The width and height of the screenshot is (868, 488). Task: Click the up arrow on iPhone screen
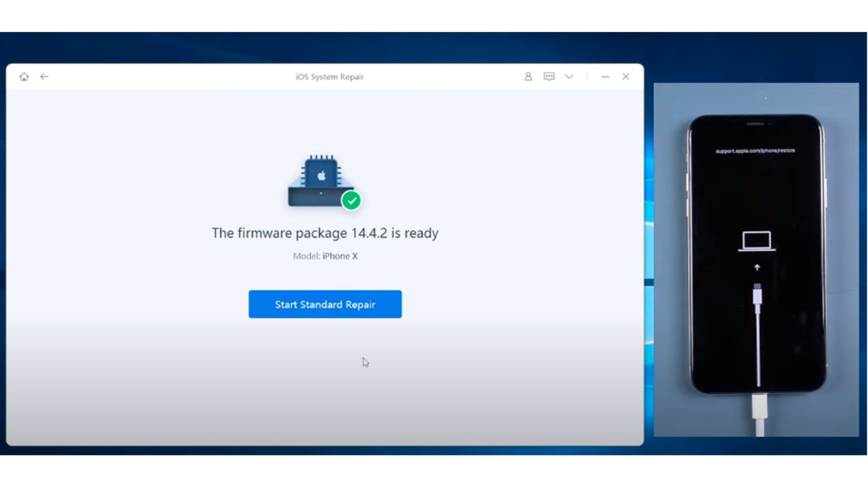tap(757, 267)
